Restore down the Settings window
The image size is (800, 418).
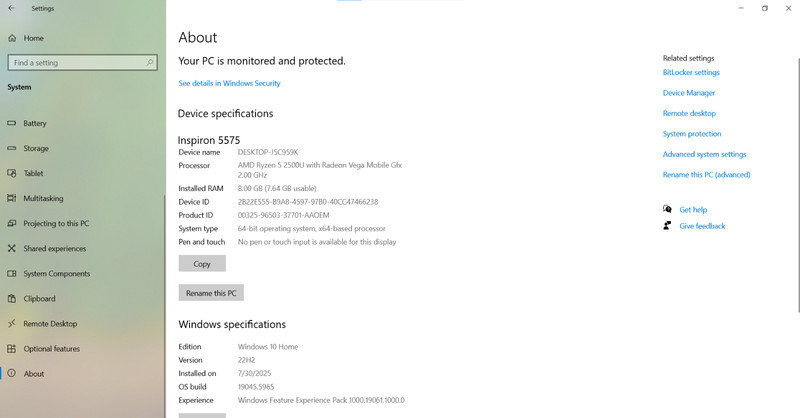click(x=765, y=8)
